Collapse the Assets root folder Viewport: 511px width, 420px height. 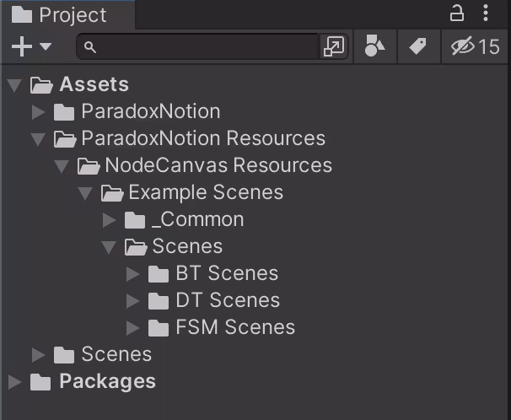[14, 85]
